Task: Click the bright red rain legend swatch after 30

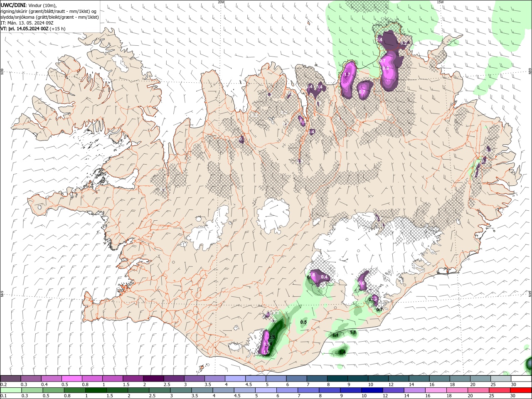Action: [521, 390]
